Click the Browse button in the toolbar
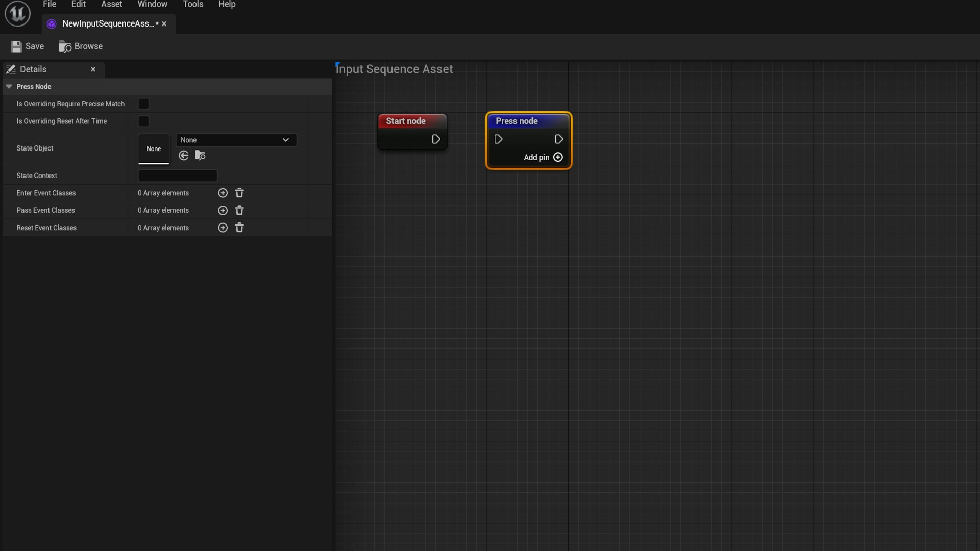The image size is (980, 551). (x=80, y=46)
